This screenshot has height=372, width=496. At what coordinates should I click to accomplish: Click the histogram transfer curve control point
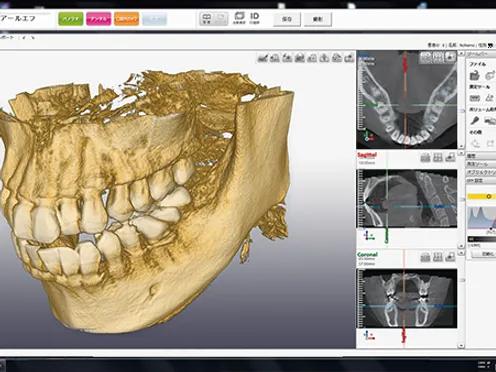tap(491, 229)
